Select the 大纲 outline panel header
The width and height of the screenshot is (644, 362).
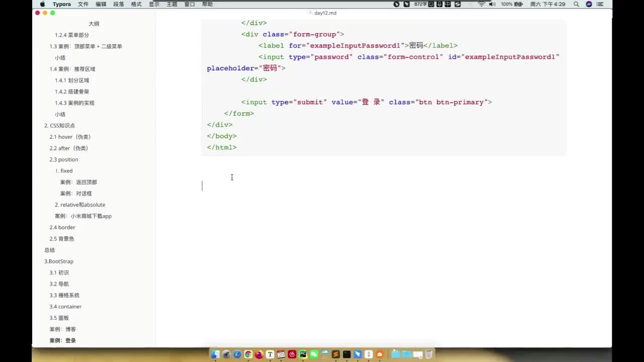click(94, 24)
